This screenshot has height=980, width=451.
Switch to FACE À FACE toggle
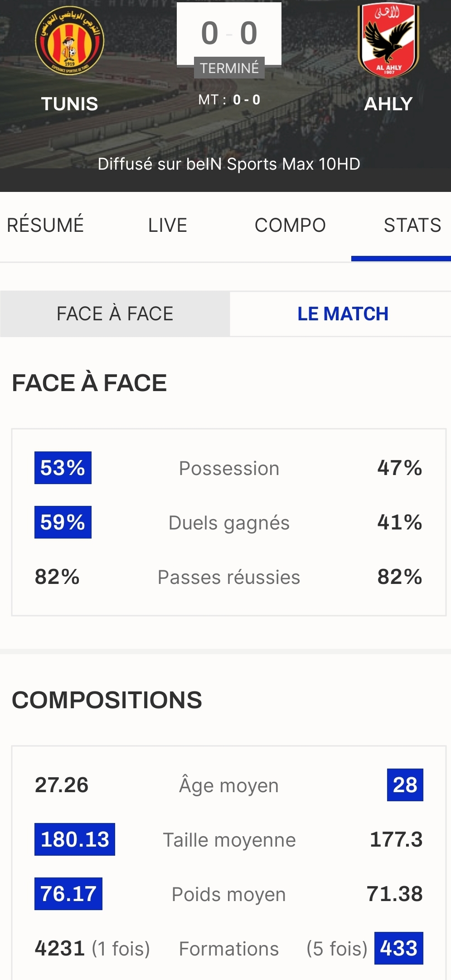115,314
